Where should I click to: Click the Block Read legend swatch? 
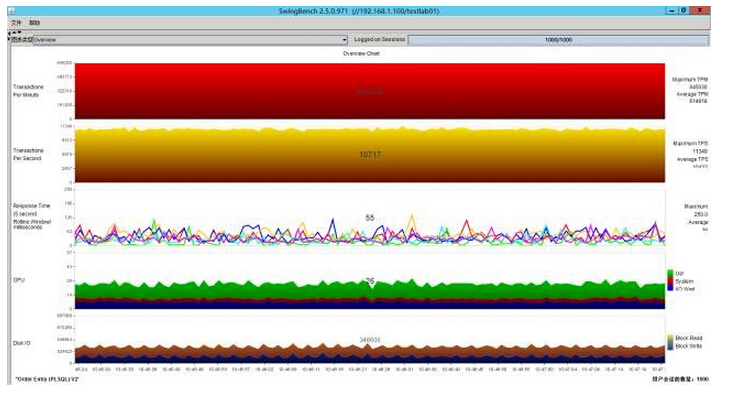[x=670, y=338]
